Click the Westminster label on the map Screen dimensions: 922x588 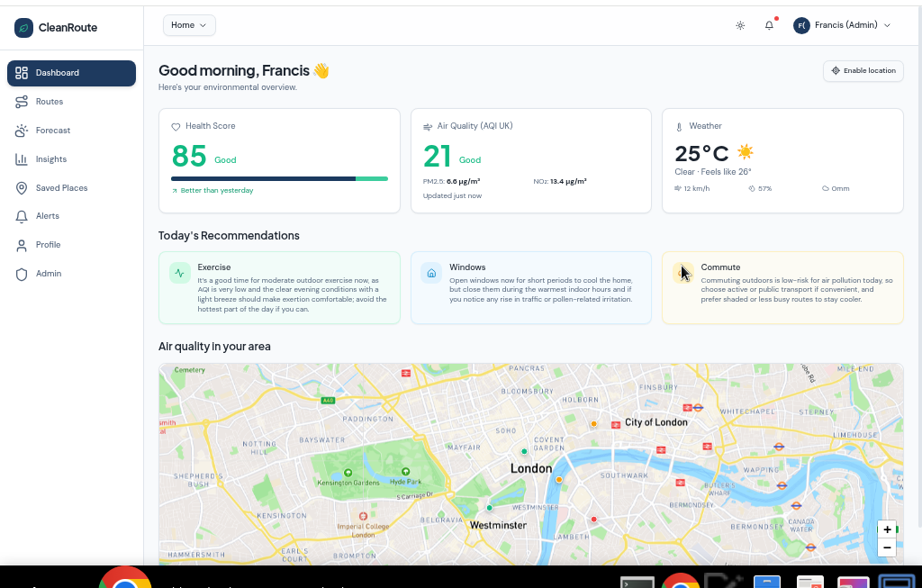pos(498,525)
